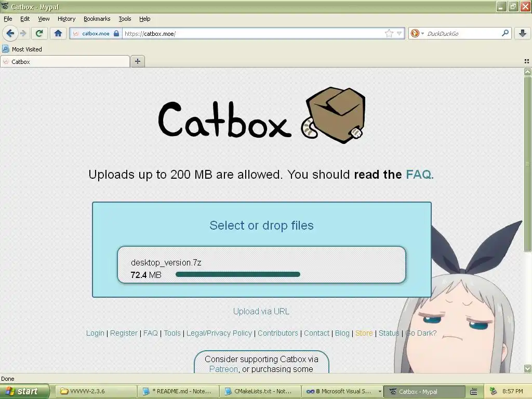This screenshot has height=399, width=532.
Task: Open the File menu
Action: tap(8, 19)
